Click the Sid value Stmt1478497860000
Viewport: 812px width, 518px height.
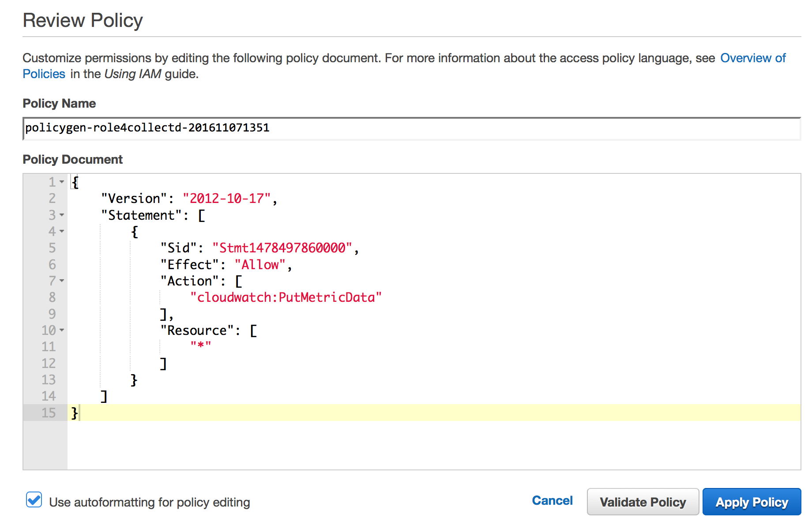[282, 248]
